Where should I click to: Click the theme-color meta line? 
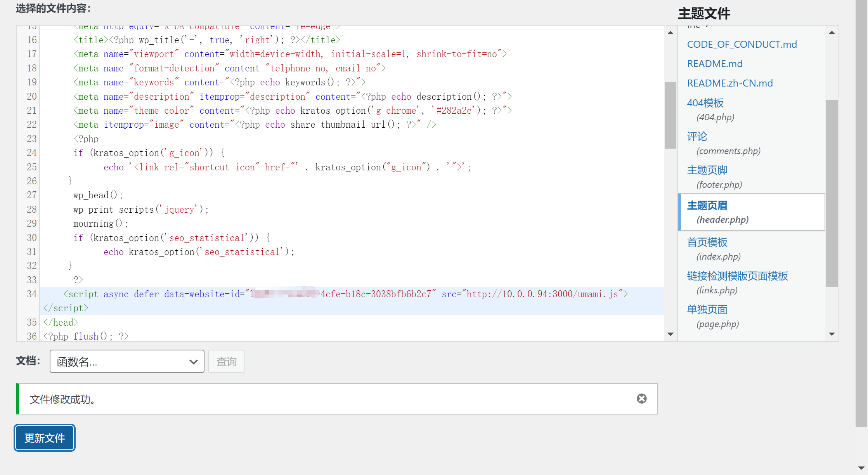point(293,111)
